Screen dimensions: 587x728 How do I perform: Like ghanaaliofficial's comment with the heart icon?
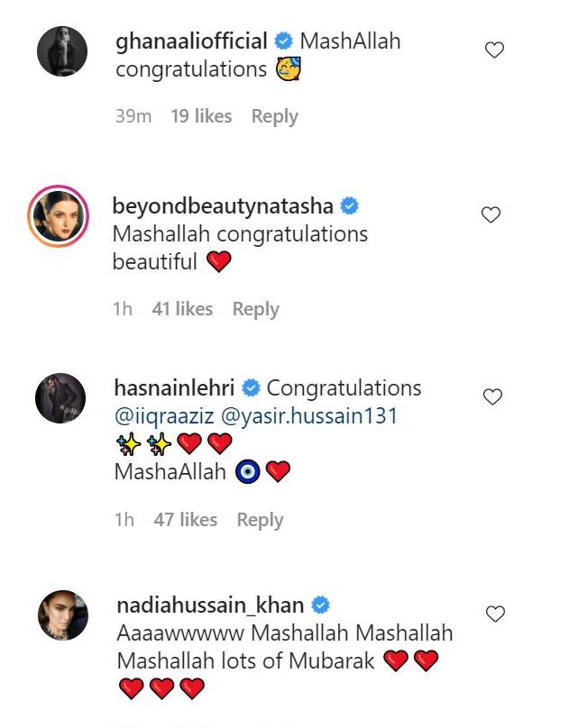(494, 50)
